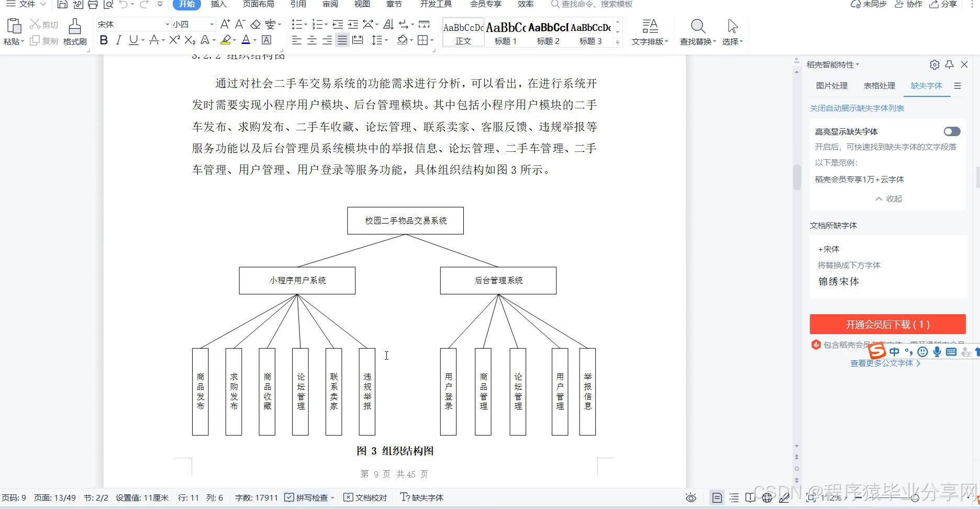980x509 pixels.
Task: Click the character border icon
Action: [x=266, y=40]
